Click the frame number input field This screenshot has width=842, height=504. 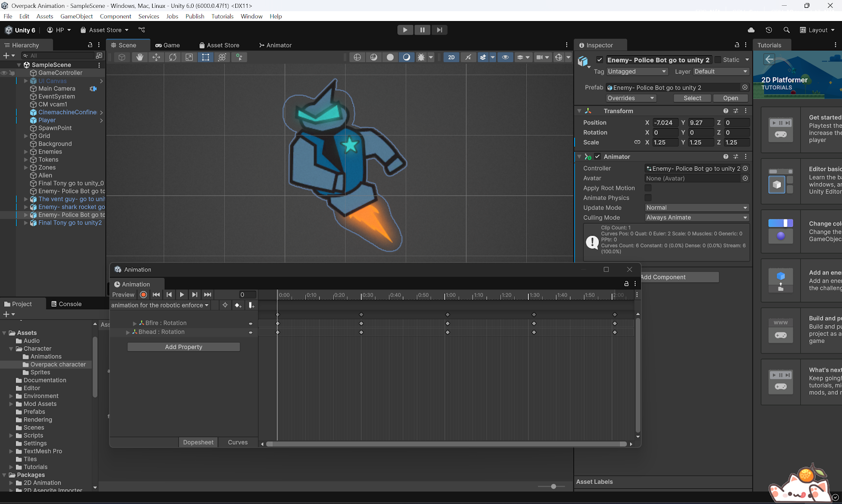[247, 295]
